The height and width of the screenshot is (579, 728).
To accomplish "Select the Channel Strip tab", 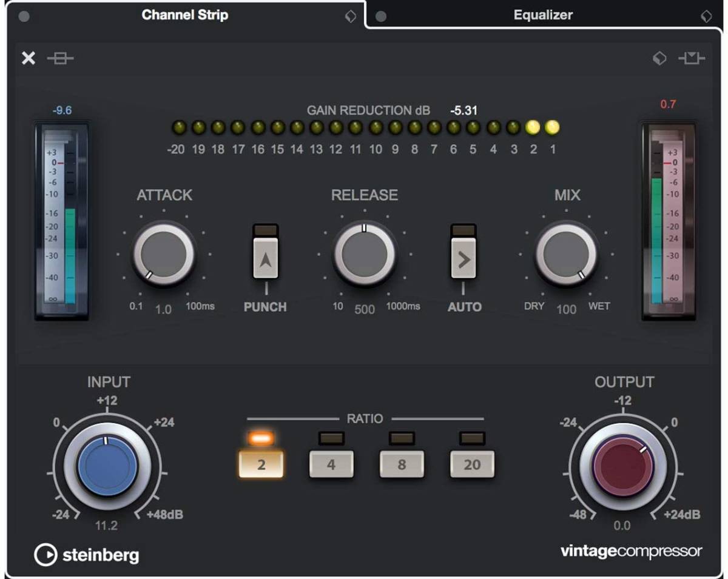I will tap(184, 16).
